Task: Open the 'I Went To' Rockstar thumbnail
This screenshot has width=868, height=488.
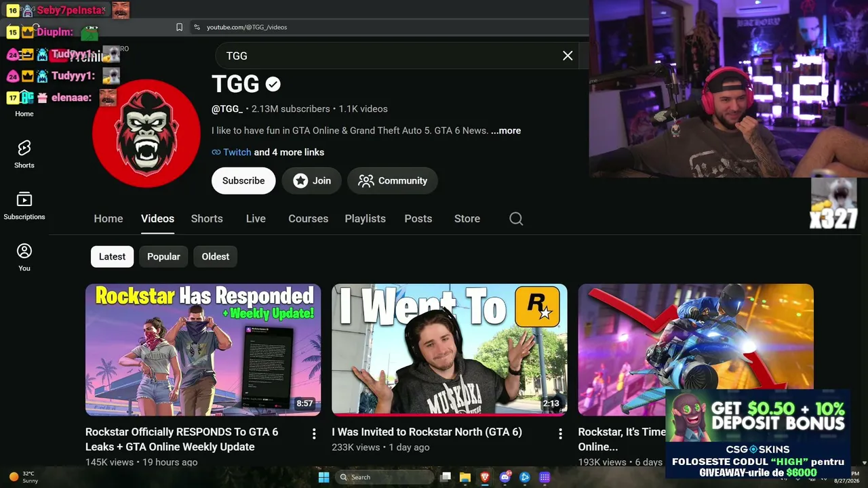Action: click(450, 350)
